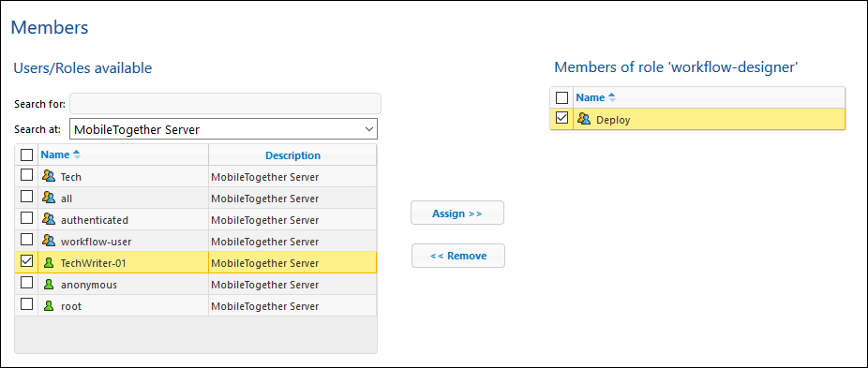Click the Deploy role group icon
868x368 pixels.
[x=584, y=119]
